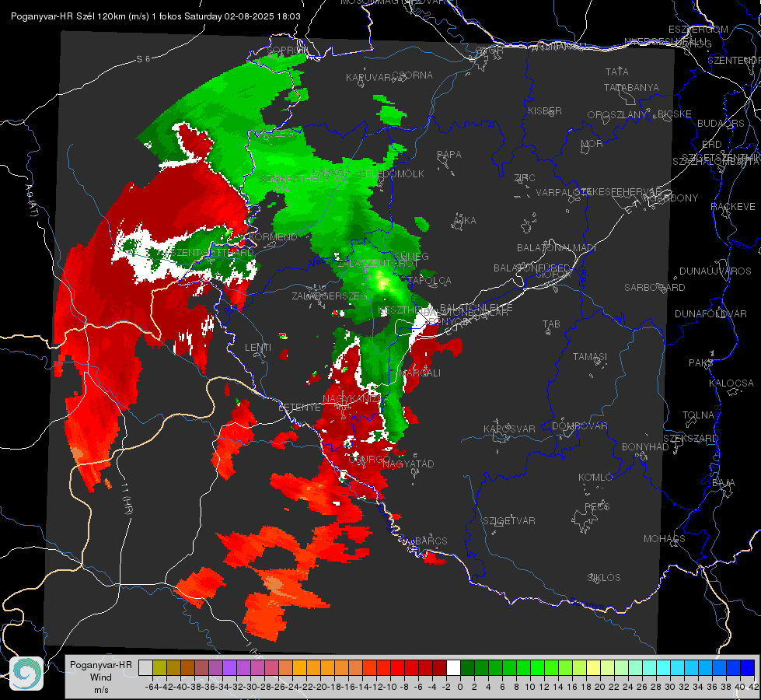Click the TAB city label
The height and width of the screenshot is (700, 761).
(551, 324)
